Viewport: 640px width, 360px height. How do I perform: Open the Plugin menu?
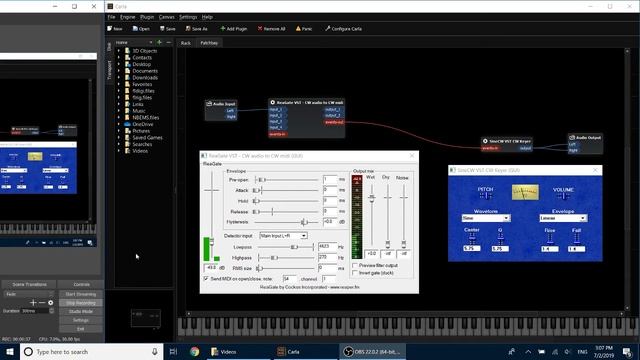pos(147,17)
